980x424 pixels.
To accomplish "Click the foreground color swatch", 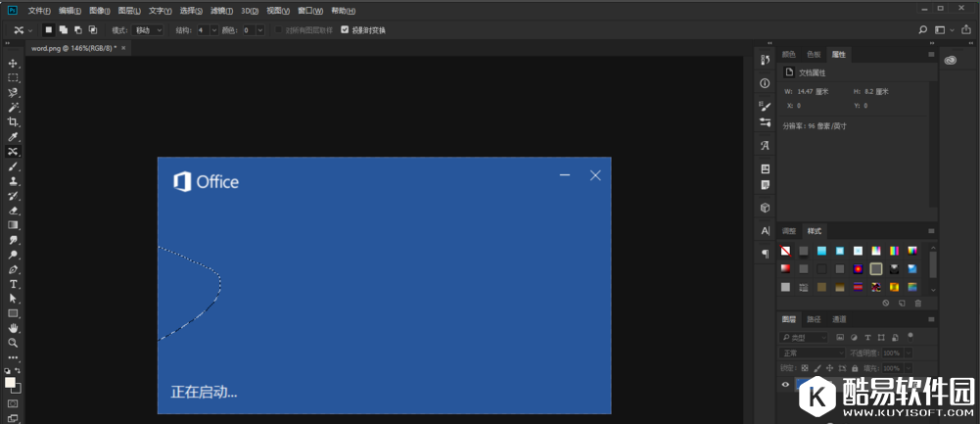I will tap(10, 382).
